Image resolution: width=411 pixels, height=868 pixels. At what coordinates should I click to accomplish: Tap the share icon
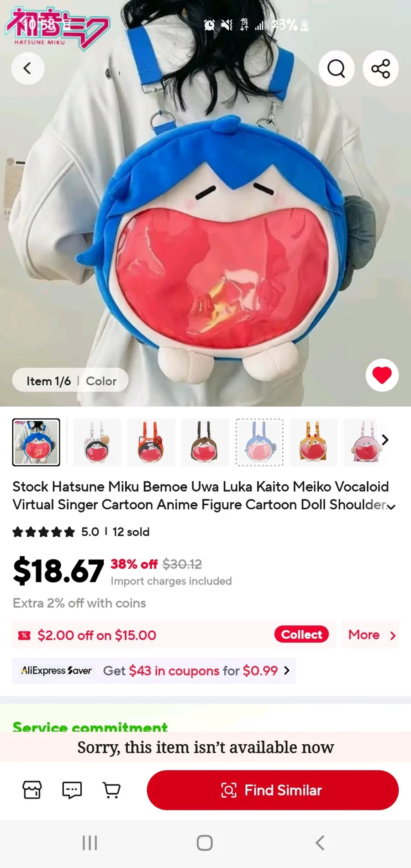click(380, 68)
